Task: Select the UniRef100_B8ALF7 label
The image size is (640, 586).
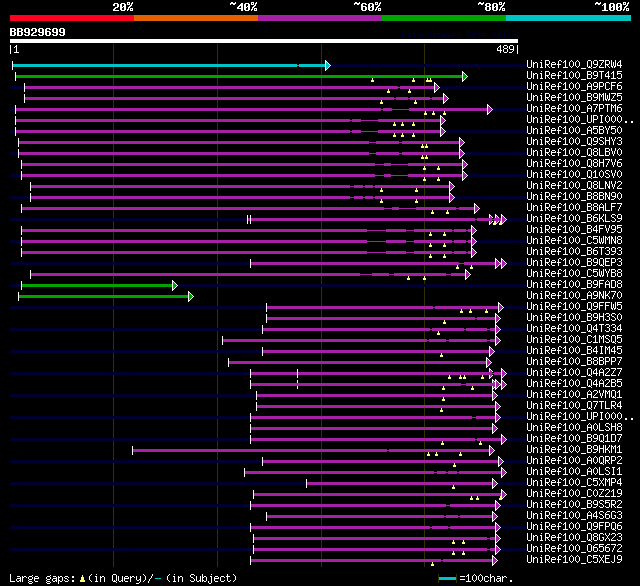Action: [x=574, y=208]
